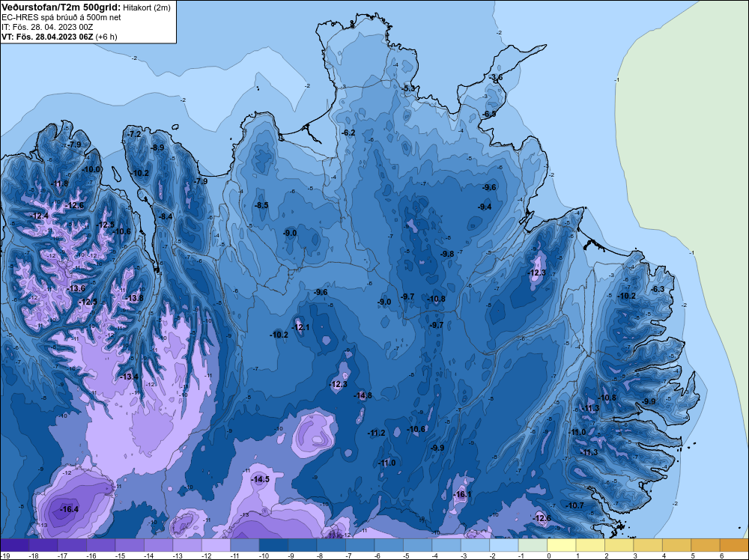Click the -13.6 temperature value
This screenshot has height=560, width=749.
point(76,288)
